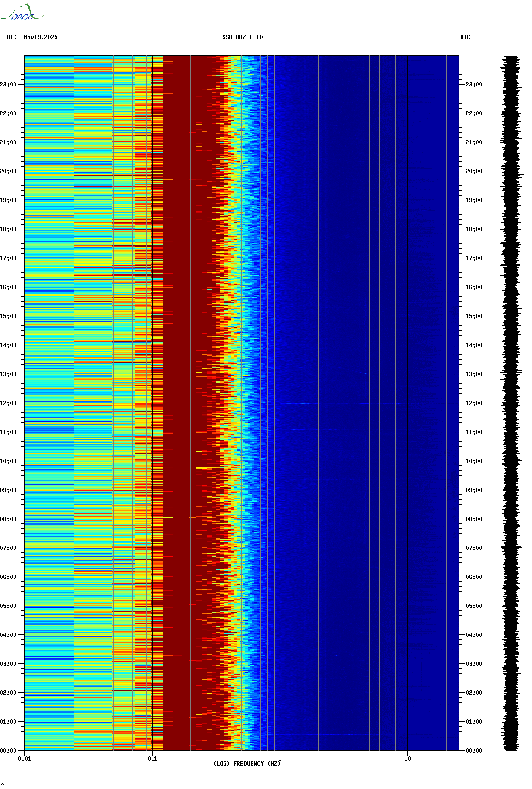Click the UTC label at top right

(x=465, y=37)
